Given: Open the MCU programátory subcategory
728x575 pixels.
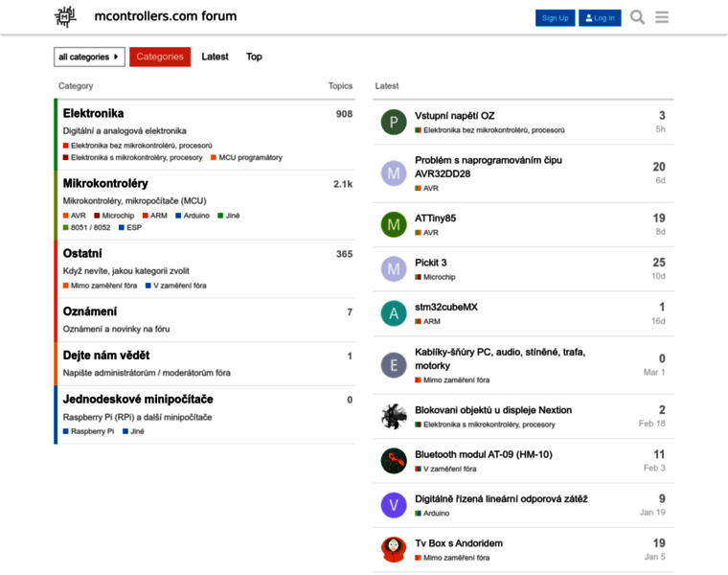Looking at the screenshot, I should [246, 157].
